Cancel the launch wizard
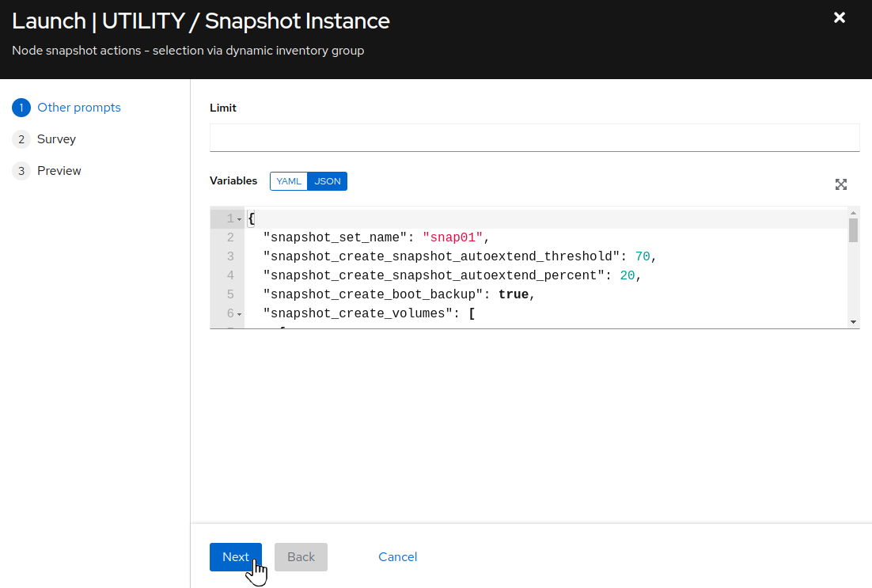Screen dimensions: 872x588 pos(398,557)
